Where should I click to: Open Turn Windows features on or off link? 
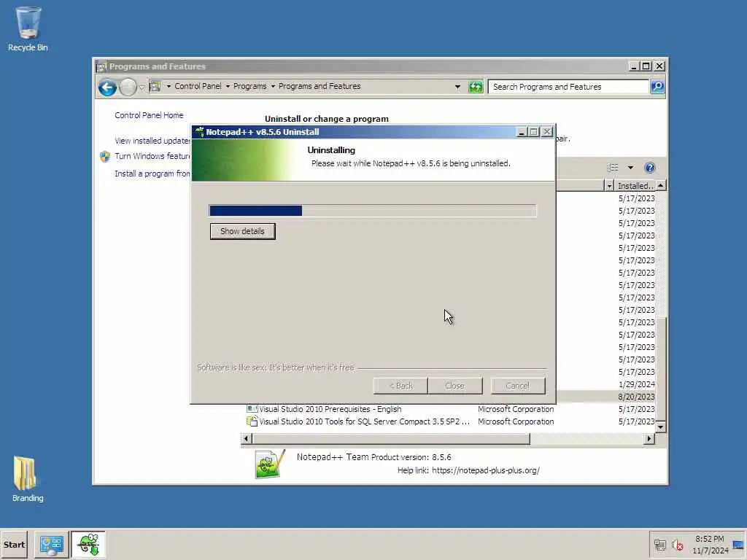click(x=152, y=156)
